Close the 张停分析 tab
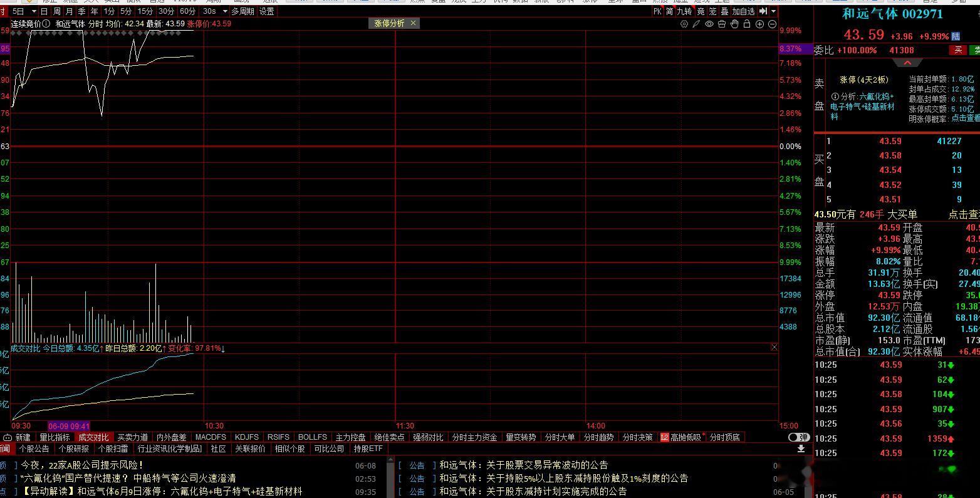This screenshot has height=498, width=980. [x=413, y=23]
